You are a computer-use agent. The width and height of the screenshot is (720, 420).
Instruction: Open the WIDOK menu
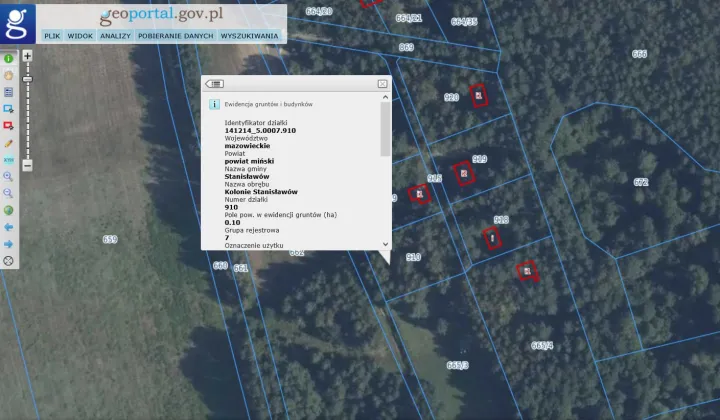point(80,36)
